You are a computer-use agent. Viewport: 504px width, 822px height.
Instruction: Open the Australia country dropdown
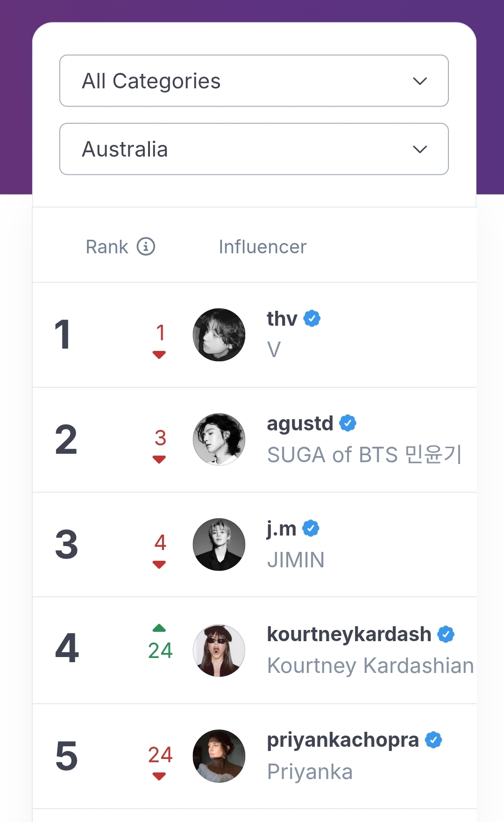(254, 149)
